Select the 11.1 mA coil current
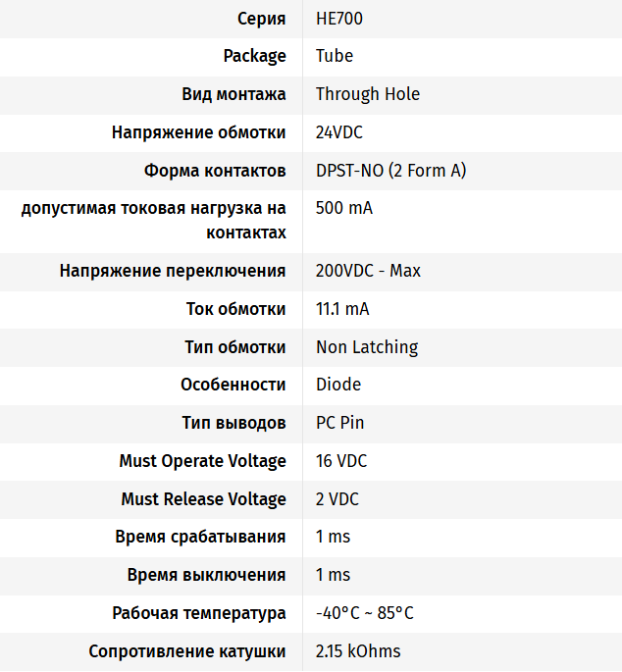This screenshot has height=672, width=622. (342, 309)
